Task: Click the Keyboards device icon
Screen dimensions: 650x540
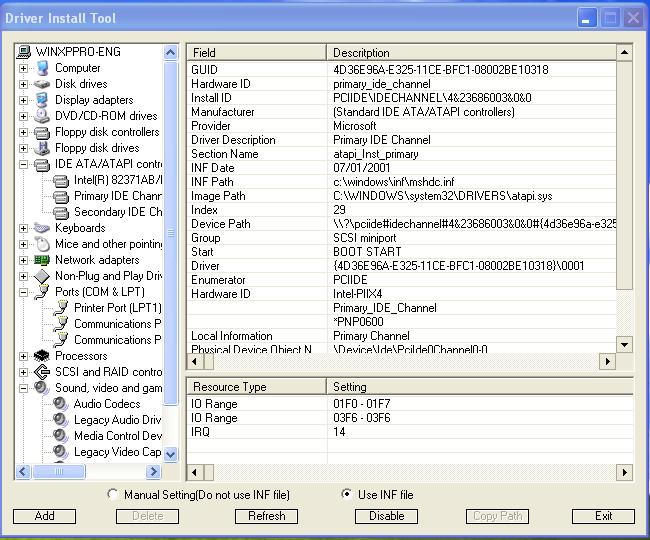Action: [42, 228]
